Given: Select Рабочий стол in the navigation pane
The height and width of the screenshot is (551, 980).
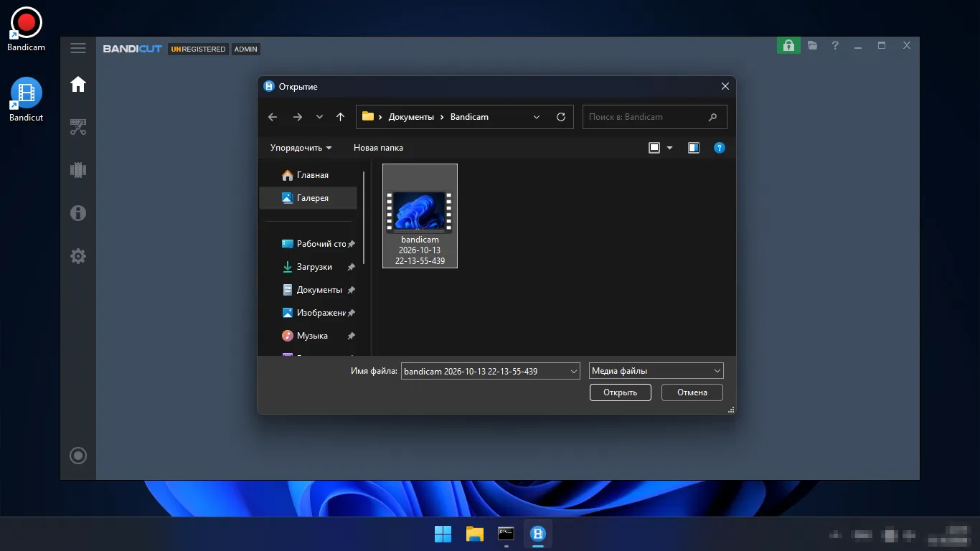Looking at the screenshot, I should pyautogui.click(x=308, y=244).
